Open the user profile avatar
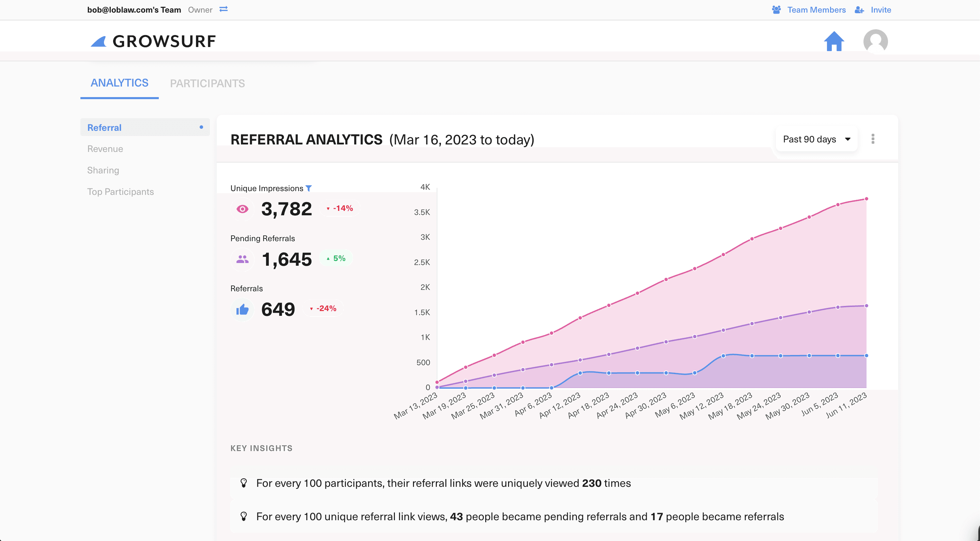980x541 pixels. coord(875,41)
